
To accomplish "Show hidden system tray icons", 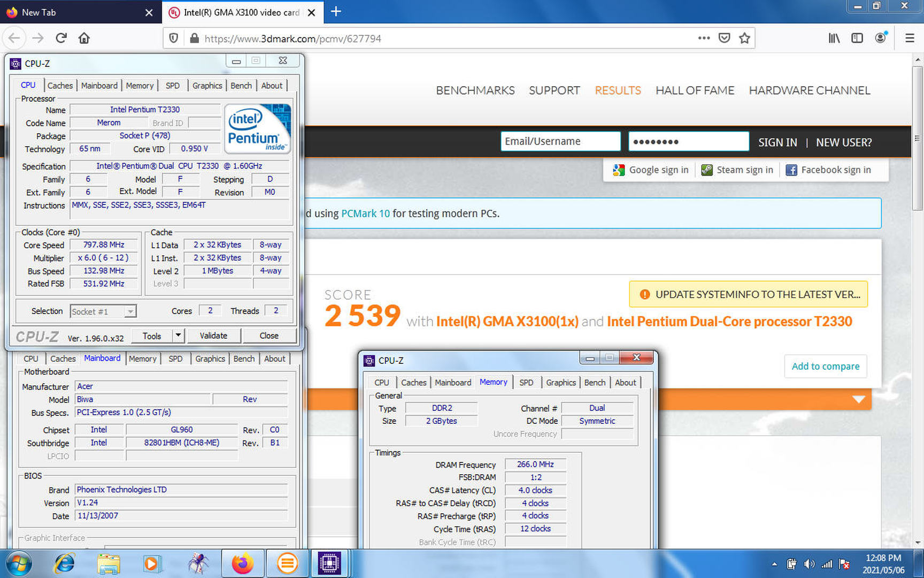I will click(x=774, y=564).
